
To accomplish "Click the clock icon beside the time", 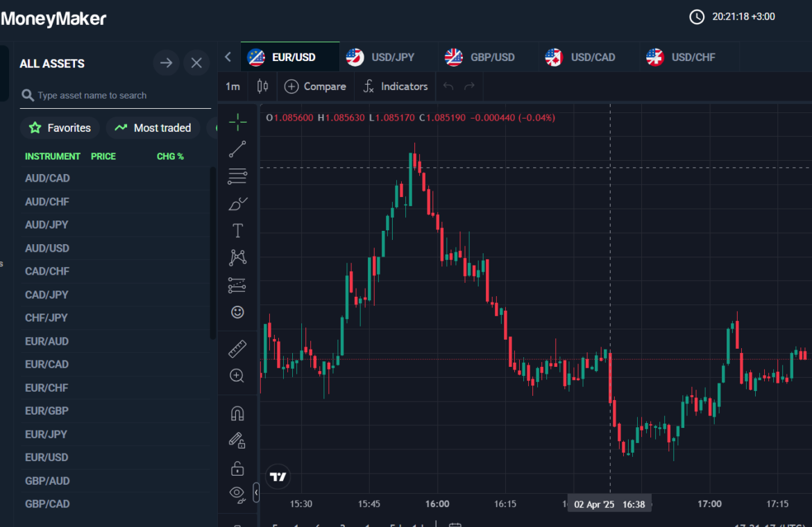I will tap(697, 17).
